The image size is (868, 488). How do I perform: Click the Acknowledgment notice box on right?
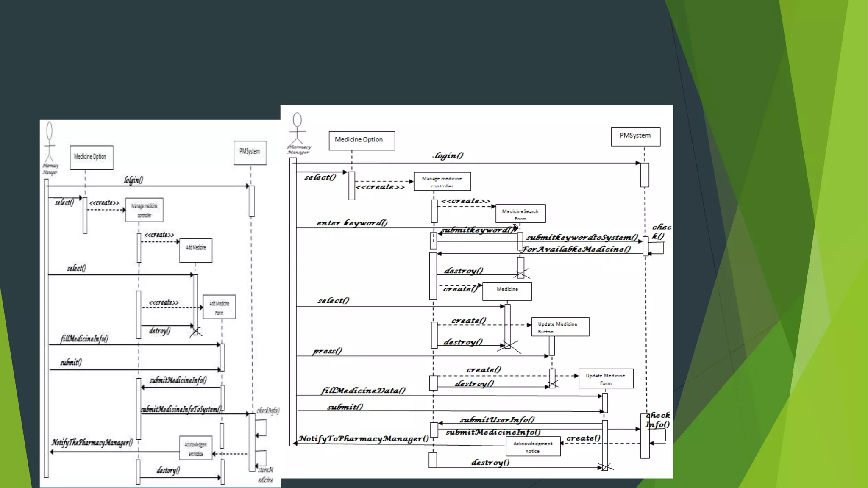[x=533, y=446]
